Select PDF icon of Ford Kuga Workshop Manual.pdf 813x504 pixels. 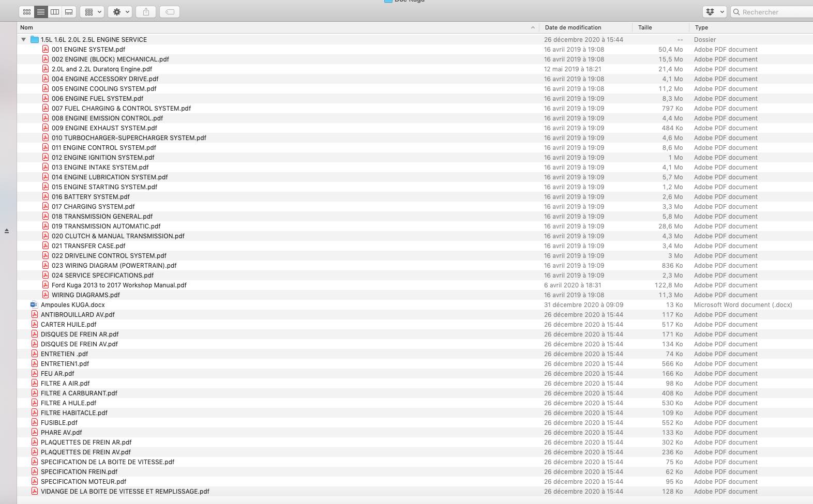(x=46, y=285)
